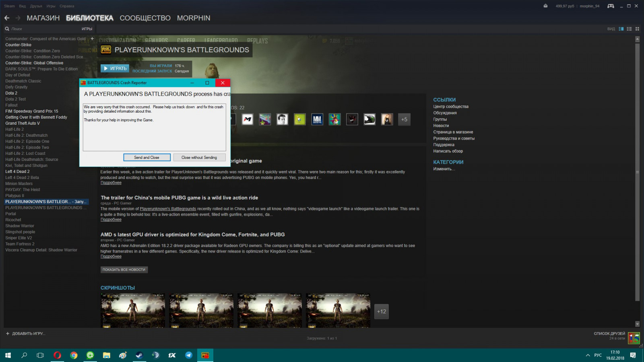Image resolution: width=644 pixels, height=362 pixels.
Task: Open Подробнее link under AMD GPU news
Action: pyautogui.click(x=111, y=256)
